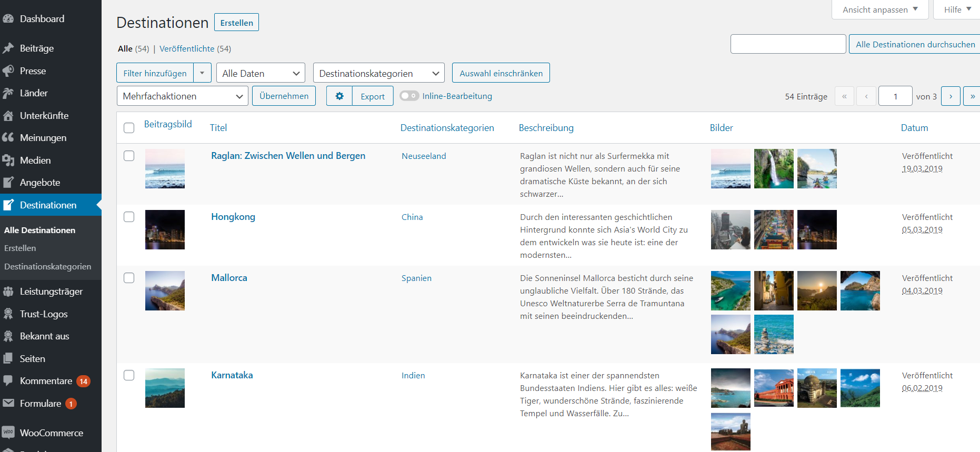980x452 pixels.
Task: Show the Alle (54) view
Action: 134,49
